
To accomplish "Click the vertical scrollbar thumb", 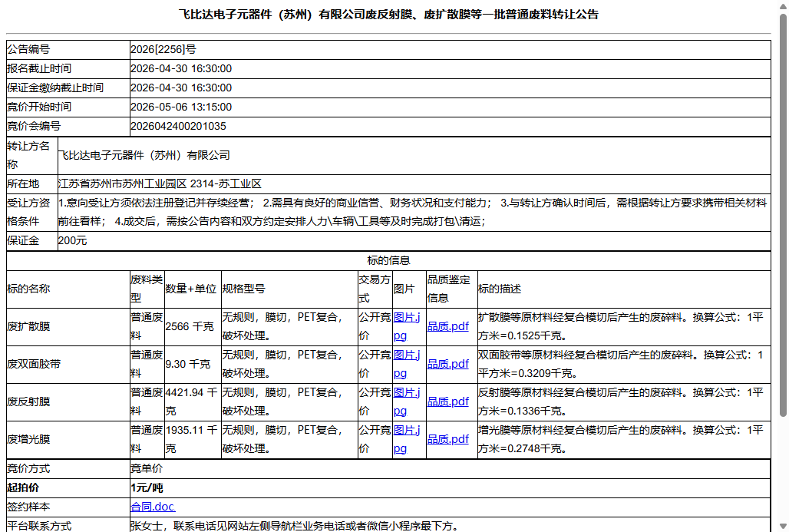I will point(783,216).
